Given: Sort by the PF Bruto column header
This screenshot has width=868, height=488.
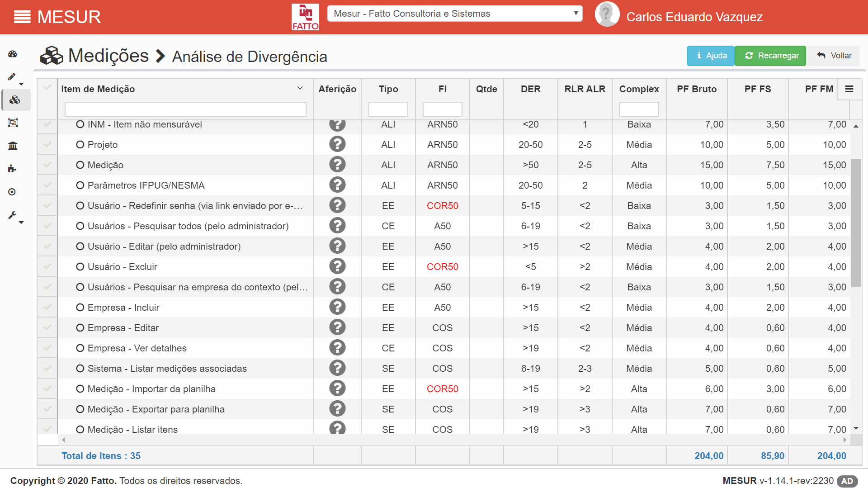Looking at the screenshot, I should click(697, 89).
